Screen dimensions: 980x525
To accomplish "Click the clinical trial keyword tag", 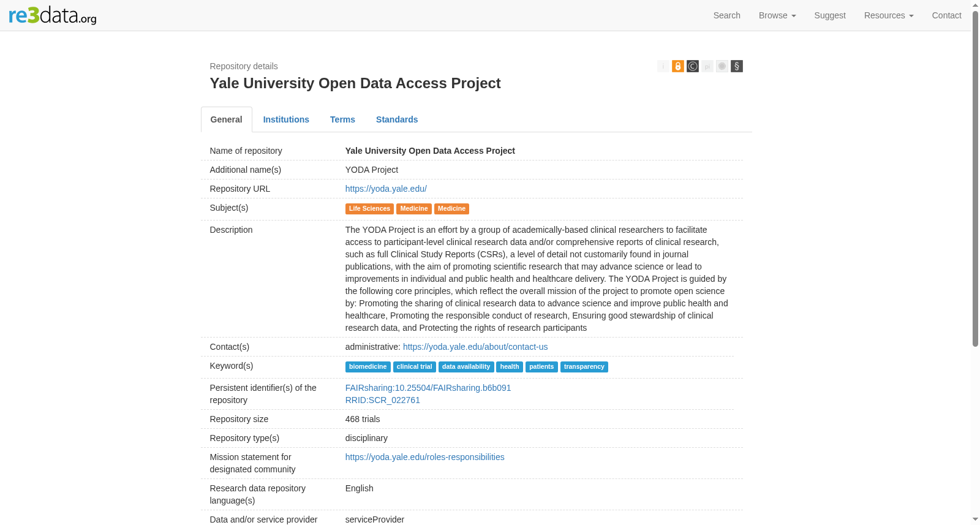I will click(x=415, y=367).
